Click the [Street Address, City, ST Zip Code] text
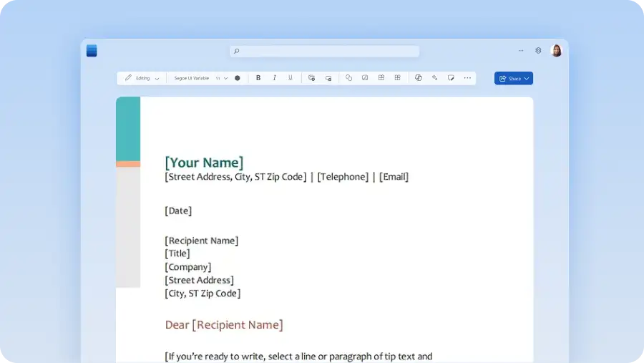 [235, 177]
